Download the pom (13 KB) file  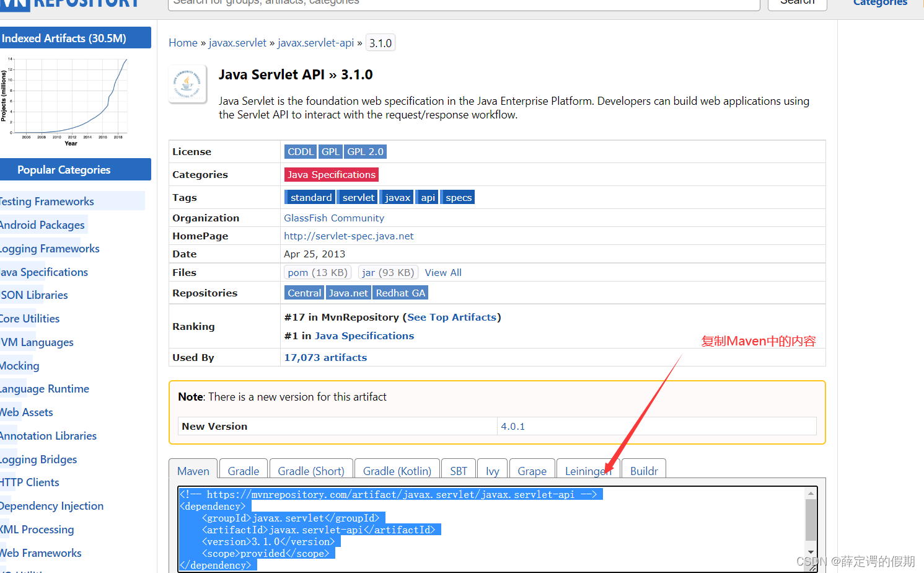tap(318, 273)
